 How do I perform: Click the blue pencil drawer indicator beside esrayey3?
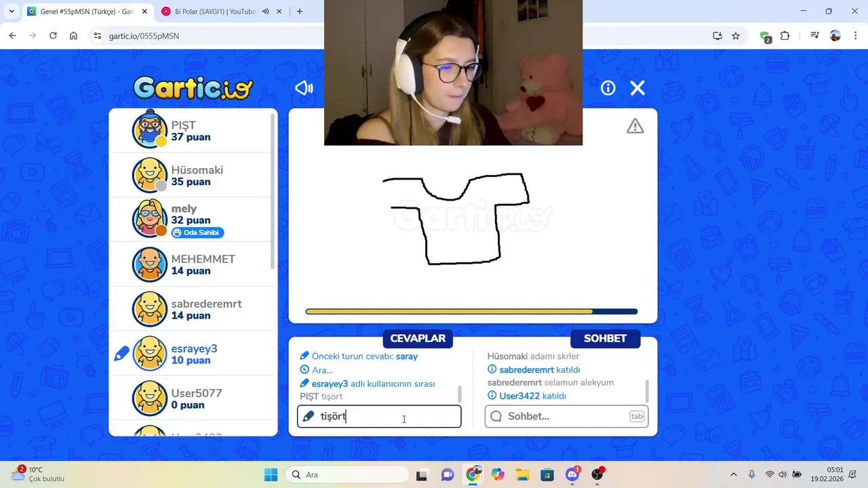121,354
